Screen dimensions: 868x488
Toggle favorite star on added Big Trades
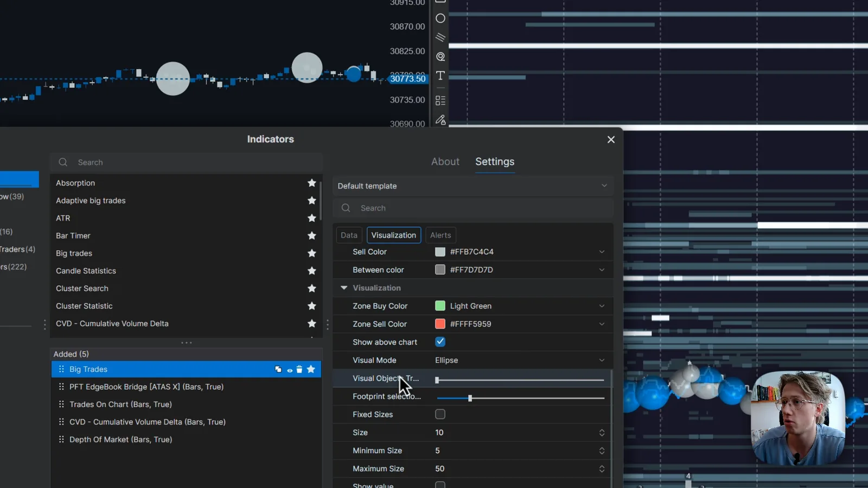click(x=311, y=369)
